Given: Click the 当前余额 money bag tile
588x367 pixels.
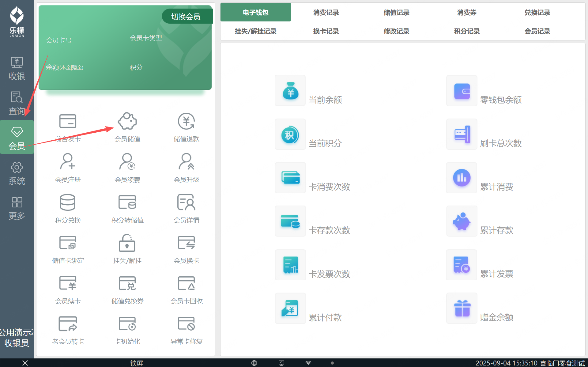Looking at the screenshot, I should pos(290,91).
